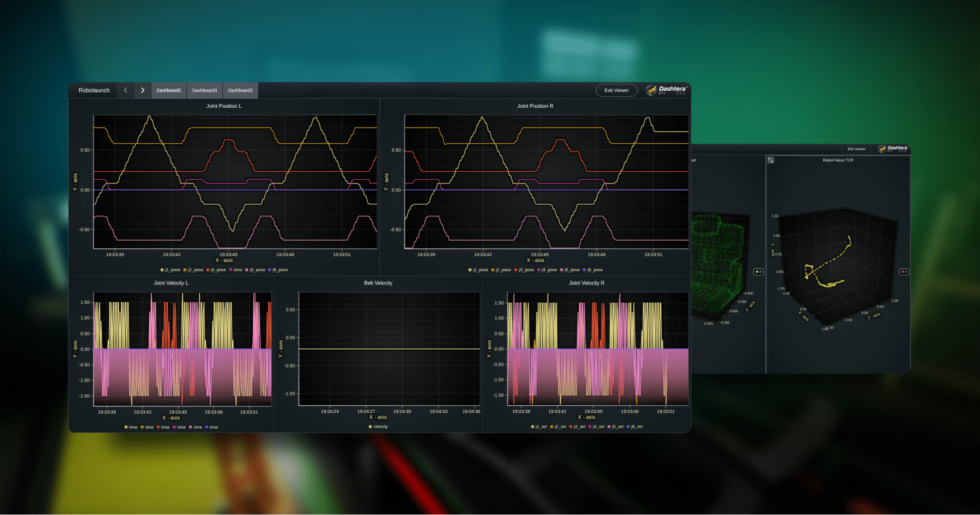Click the j1_pose legend dot under Joint Position L
The height and width of the screenshot is (515, 980).
pyautogui.click(x=161, y=269)
